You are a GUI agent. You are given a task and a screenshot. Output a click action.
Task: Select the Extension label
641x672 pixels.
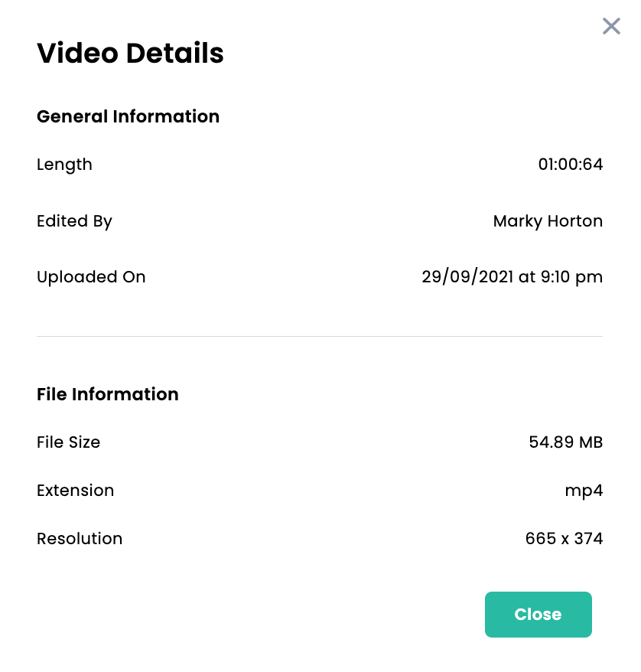point(76,491)
